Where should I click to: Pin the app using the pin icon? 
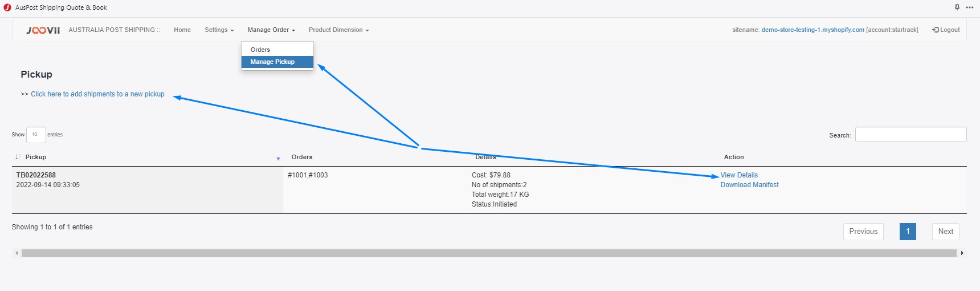tap(957, 7)
